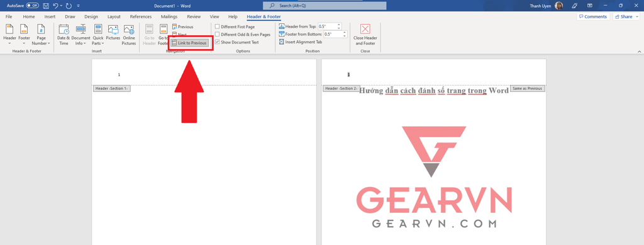Customize the Quick Access Toolbar
The height and width of the screenshot is (245, 644).
click(x=79, y=6)
